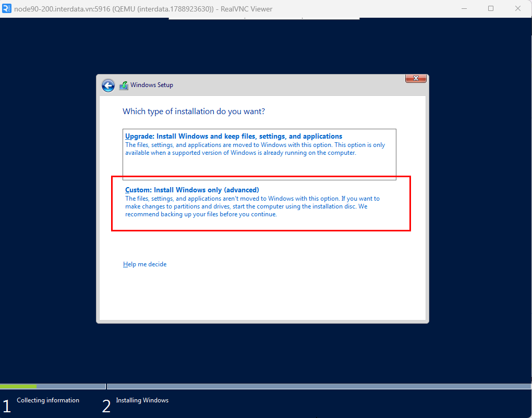Click the 'Which type of installation' heading
Screen dimensions: 532x418
[x=194, y=112]
